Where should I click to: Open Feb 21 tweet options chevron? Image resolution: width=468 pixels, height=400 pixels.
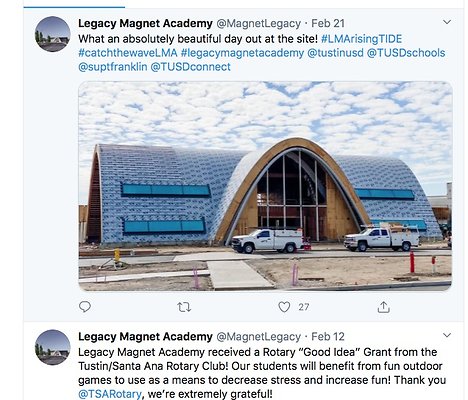tap(447, 22)
